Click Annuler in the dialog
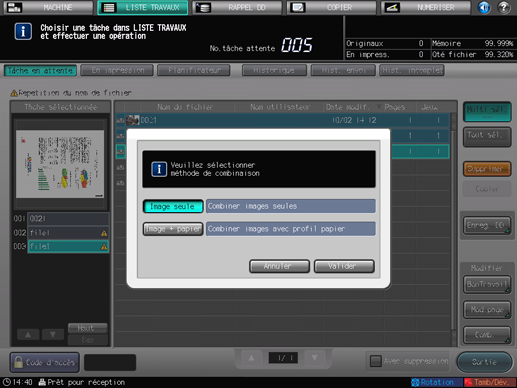This screenshot has width=517, height=388. [279, 266]
